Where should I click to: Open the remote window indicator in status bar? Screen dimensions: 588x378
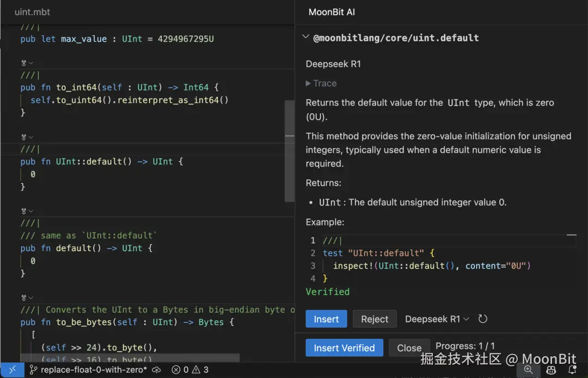pyautogui.click(x=13, y=370)
